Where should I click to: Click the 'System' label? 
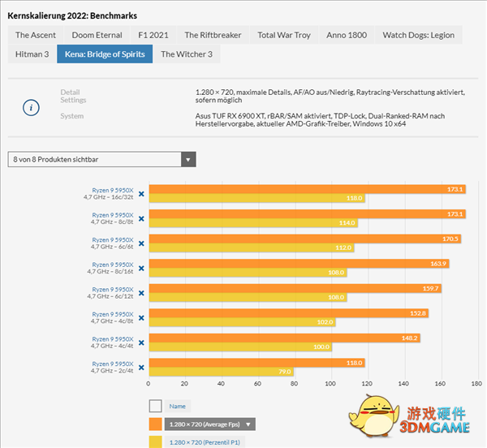tap(72, 116)
